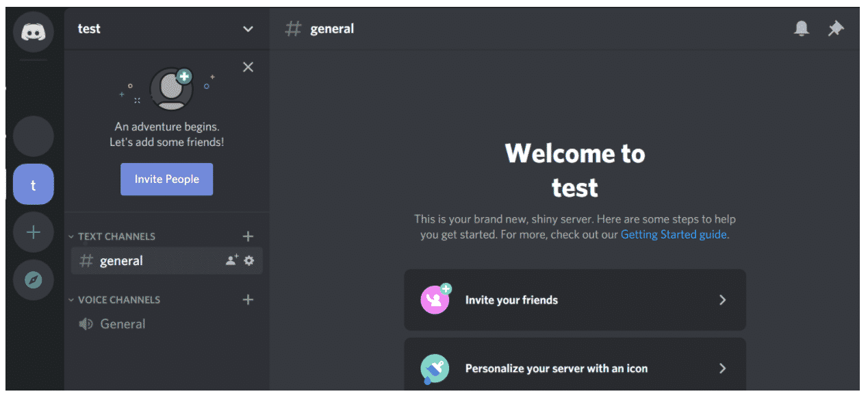Screen dimensions: 868x396
Task: Open Discord Home via logo icon
Action: tap(33, 32)
